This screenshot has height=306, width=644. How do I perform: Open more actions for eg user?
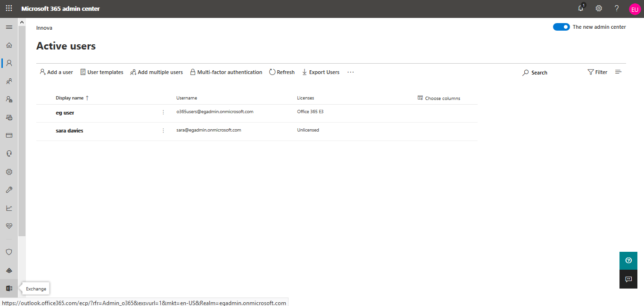point(163,112)
